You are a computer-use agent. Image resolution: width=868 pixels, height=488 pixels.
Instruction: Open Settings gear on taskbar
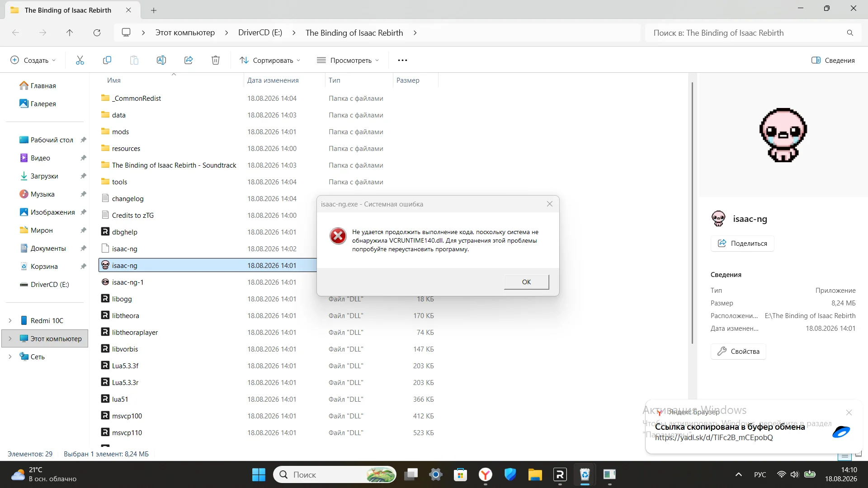pos(436,474)
